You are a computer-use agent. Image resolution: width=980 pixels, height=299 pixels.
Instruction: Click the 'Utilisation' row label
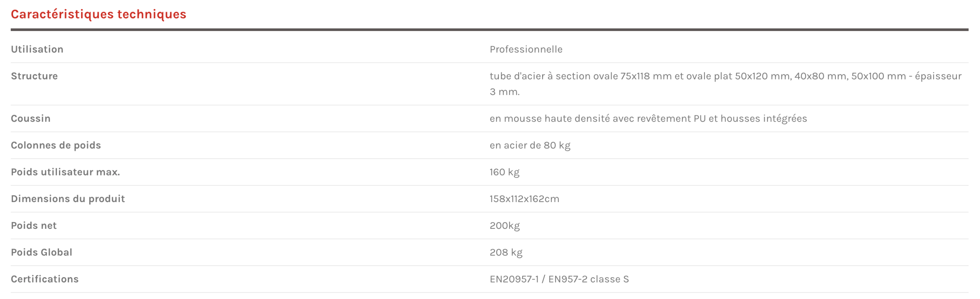pos(37,49)
